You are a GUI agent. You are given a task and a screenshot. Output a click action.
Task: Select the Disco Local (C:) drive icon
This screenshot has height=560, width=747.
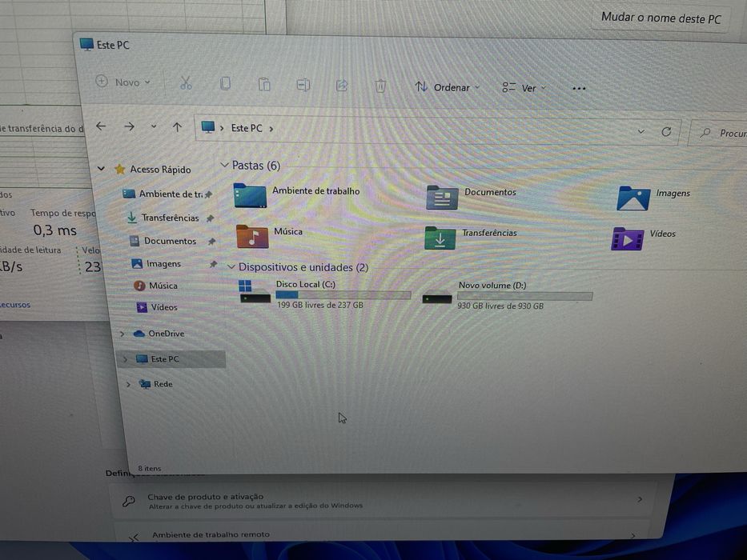click(x=255, y=292)
